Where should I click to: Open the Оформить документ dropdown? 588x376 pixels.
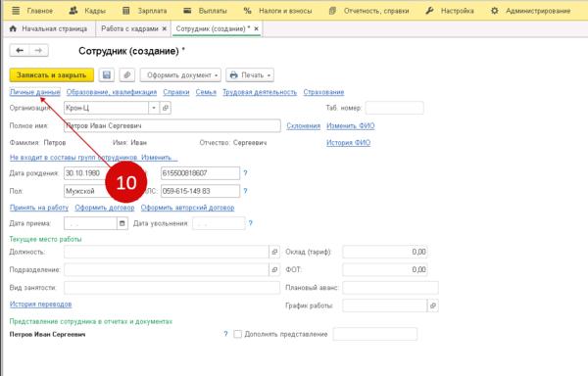point(180,75)
